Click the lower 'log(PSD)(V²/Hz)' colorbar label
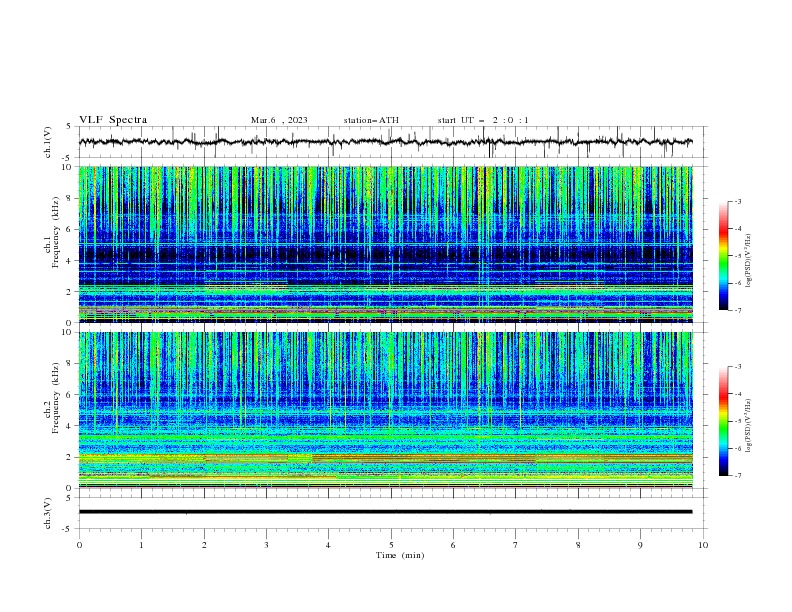The height and width of the screenshot is (612, 792). pos(748,426)
